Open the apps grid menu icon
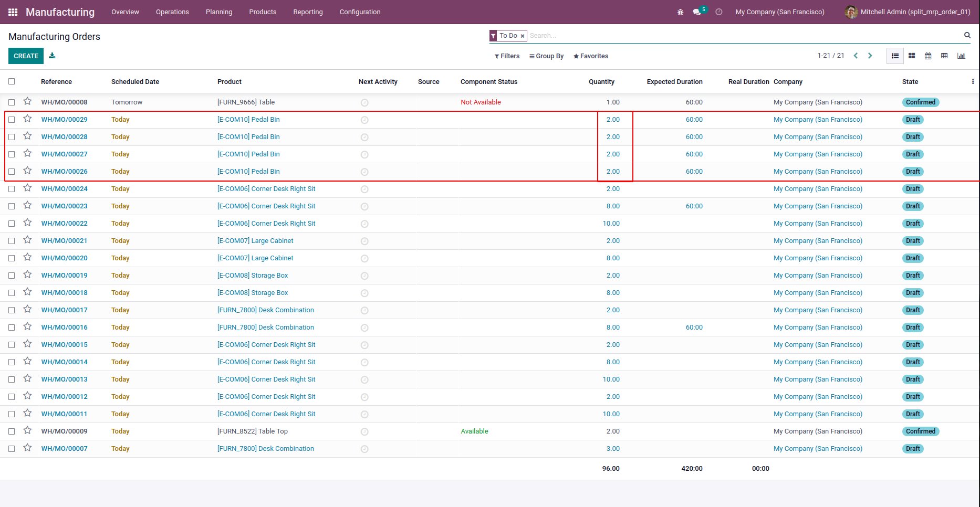This screenshot has width=980, height=507. [x=13, y=12]
